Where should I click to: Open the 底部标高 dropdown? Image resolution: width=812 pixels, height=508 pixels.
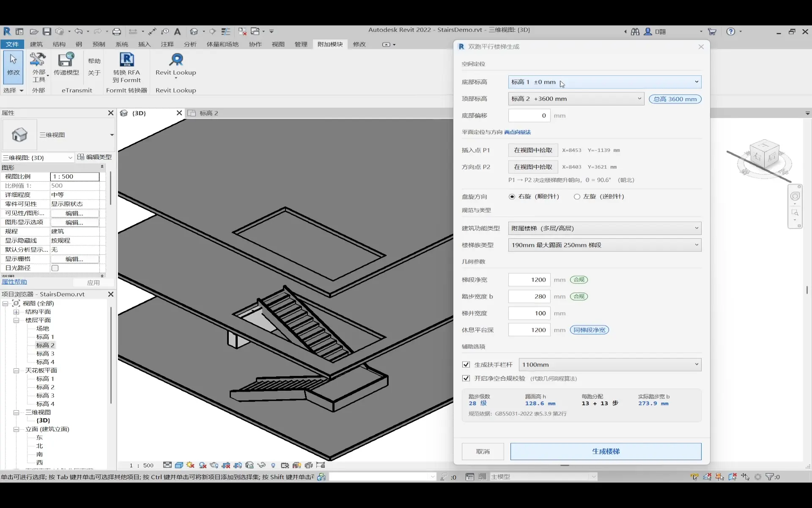pyautogui.click(x=604, y=82)
